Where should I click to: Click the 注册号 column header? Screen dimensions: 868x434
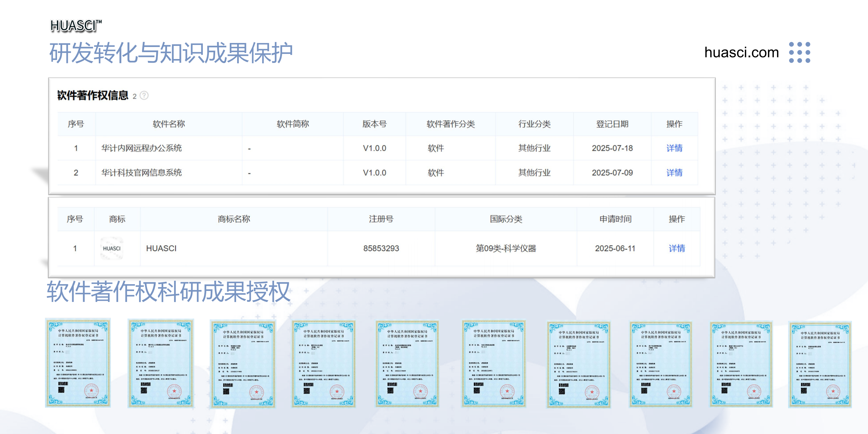click(x=381, y=219)
